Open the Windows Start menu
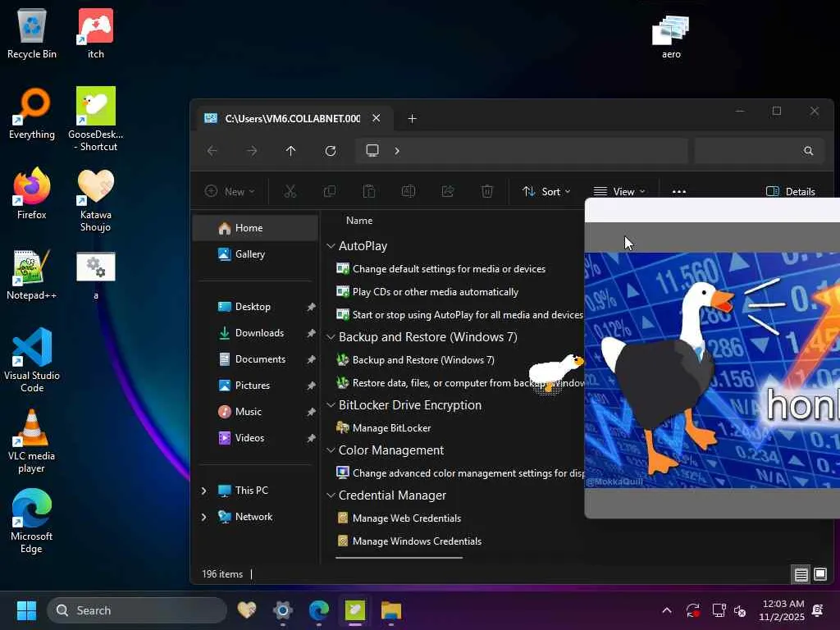840x630 pixels. [26, 610]
